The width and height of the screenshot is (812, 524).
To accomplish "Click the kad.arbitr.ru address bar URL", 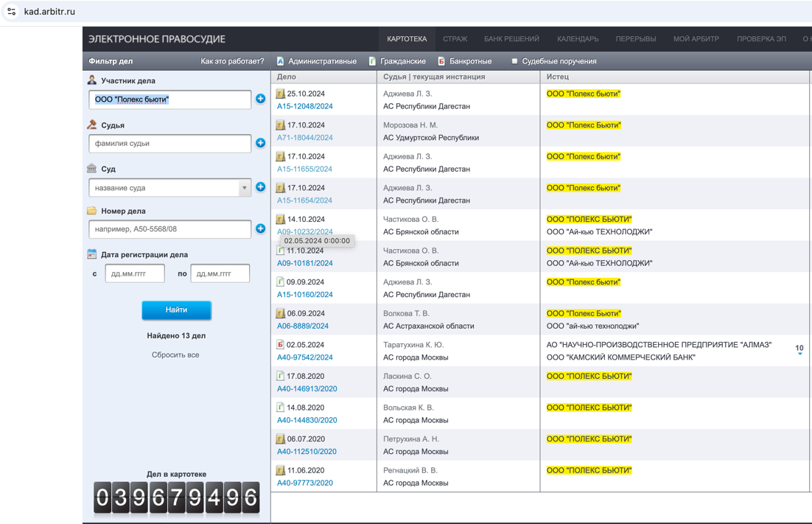I will click(49, 11).
